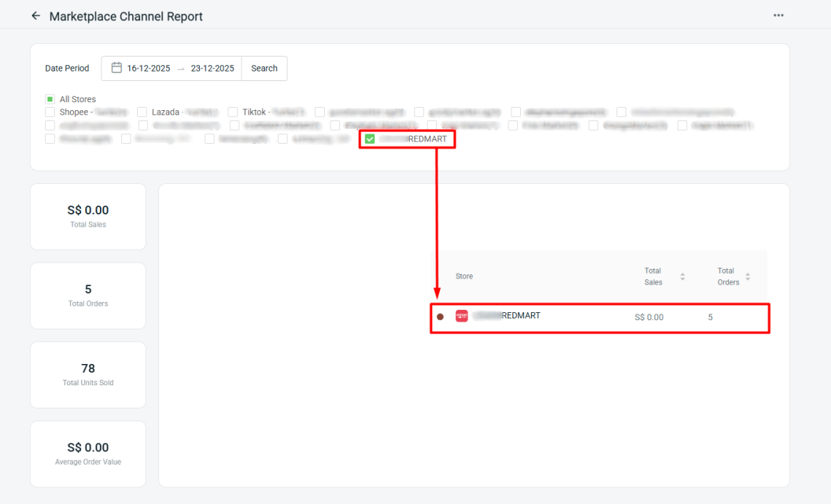
Task: Click the calendar icon in Date Period
Action: pos(116,68)
